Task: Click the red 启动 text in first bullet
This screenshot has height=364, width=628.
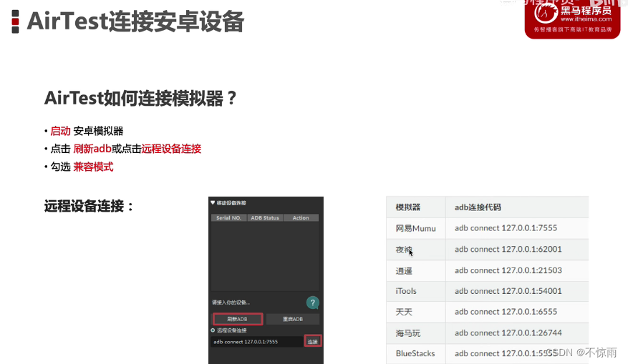Action: click(x=60, y=131)
